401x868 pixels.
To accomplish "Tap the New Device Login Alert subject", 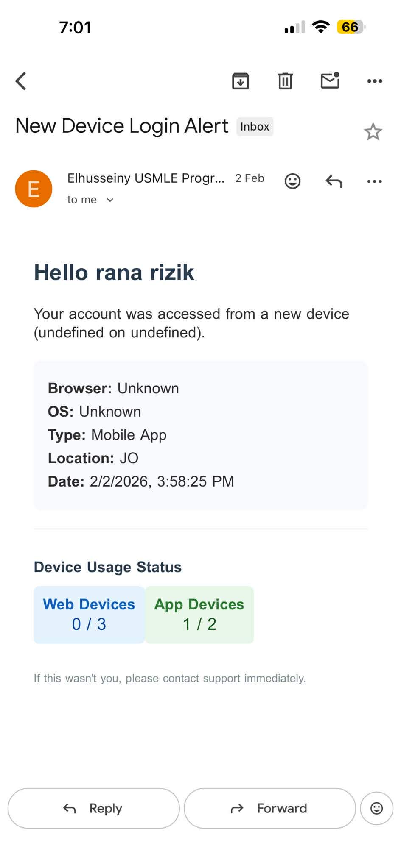I will 122,126.
